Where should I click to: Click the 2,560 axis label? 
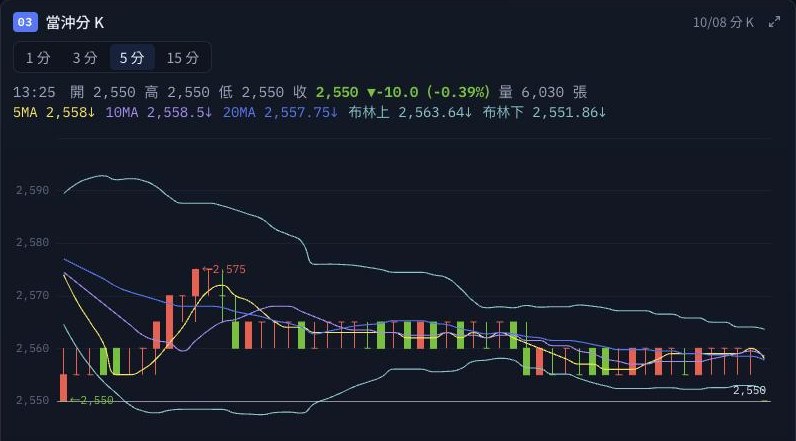32,348
